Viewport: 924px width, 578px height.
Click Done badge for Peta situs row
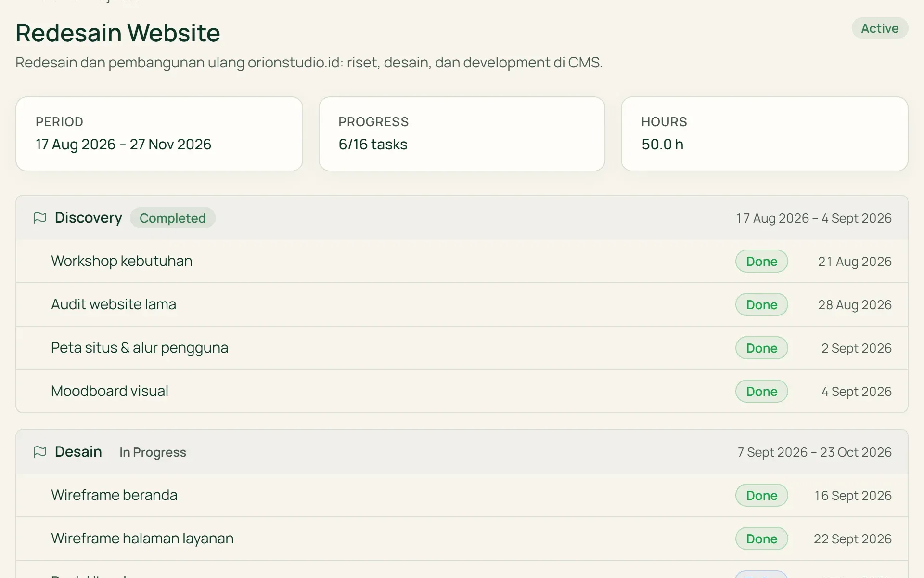click(x=761, y=348)
